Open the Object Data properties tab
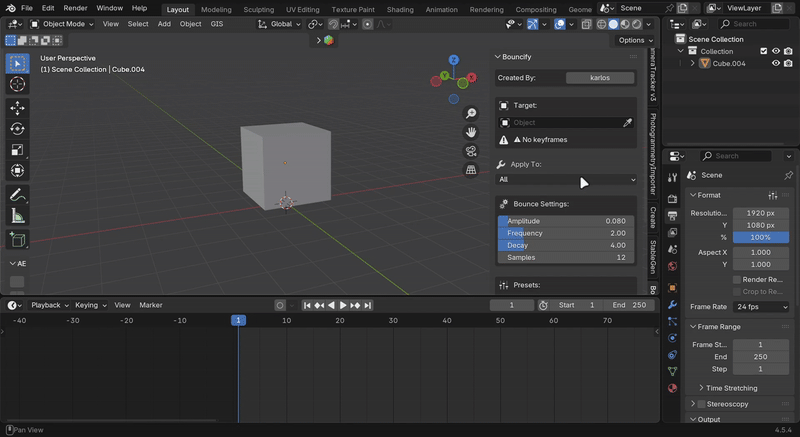The height and width of the screenshot is (437, 800). [672, 371]
